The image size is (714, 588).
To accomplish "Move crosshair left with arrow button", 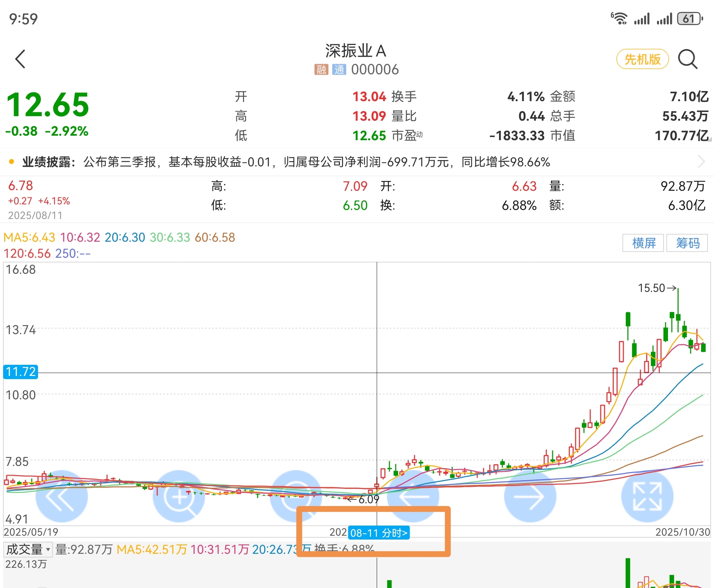I will [413, 496].
